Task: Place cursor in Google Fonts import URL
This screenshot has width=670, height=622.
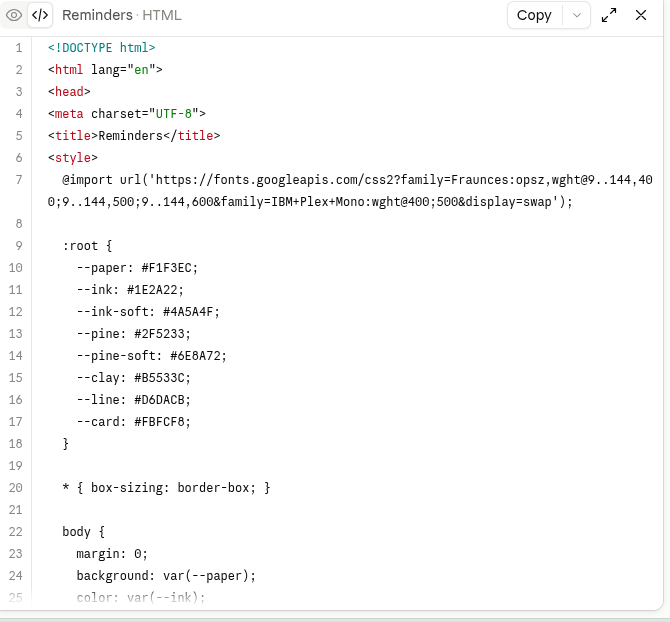Action: pyautogui.click(x=350, y=191)
